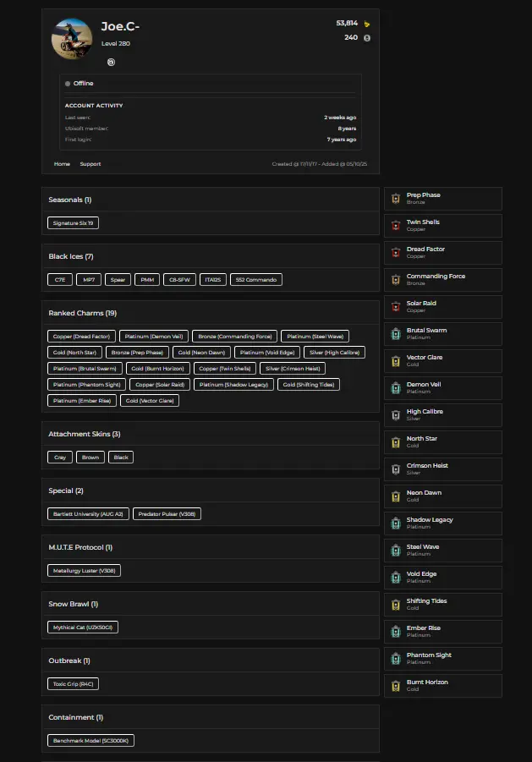
Task: Click the Silver (High Calibre) charm tag
Action: click(x=334, y=353)
